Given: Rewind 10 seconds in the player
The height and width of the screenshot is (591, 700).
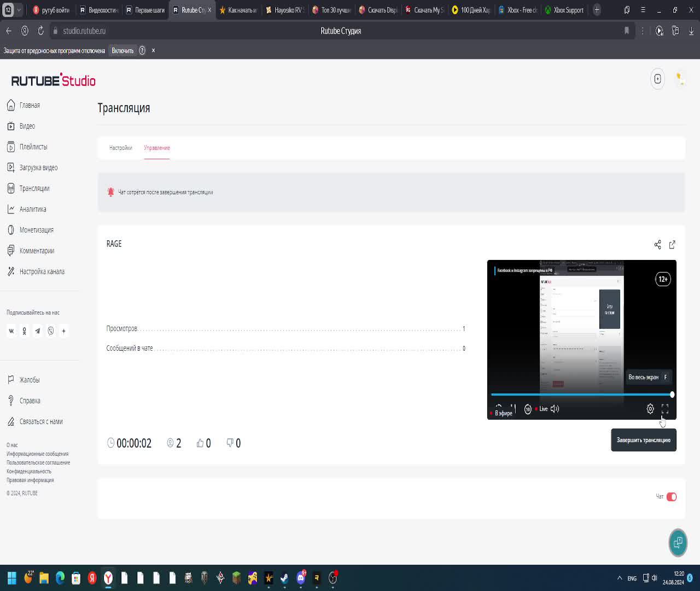Looking at the screenshot, I should coord(528,409).
